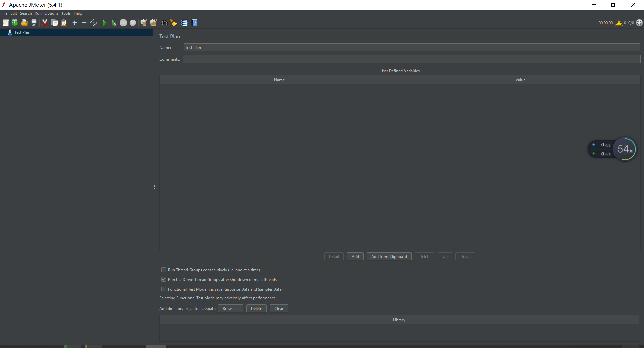644x348 pixels.
Task: Click the Clear results broom icon
Action: [x=144, y=23]
